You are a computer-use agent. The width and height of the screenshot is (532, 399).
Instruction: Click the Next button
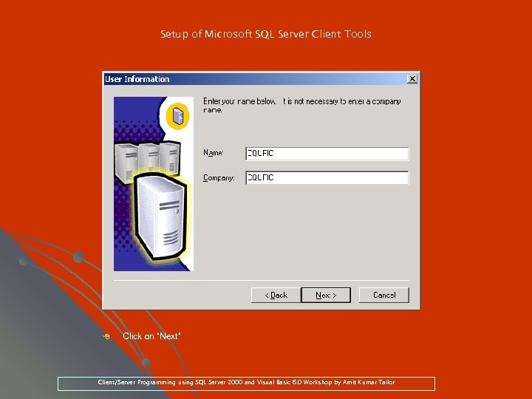[x=326, y=295]
